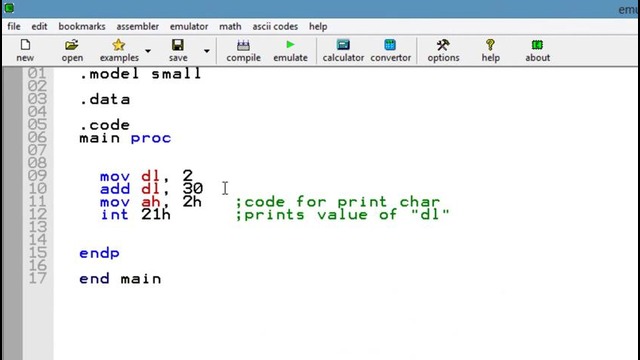The height and width of the screenshot is (360, 640).
Task: Save the file with the floppy disk icon
Action: [x=178, y=45]
